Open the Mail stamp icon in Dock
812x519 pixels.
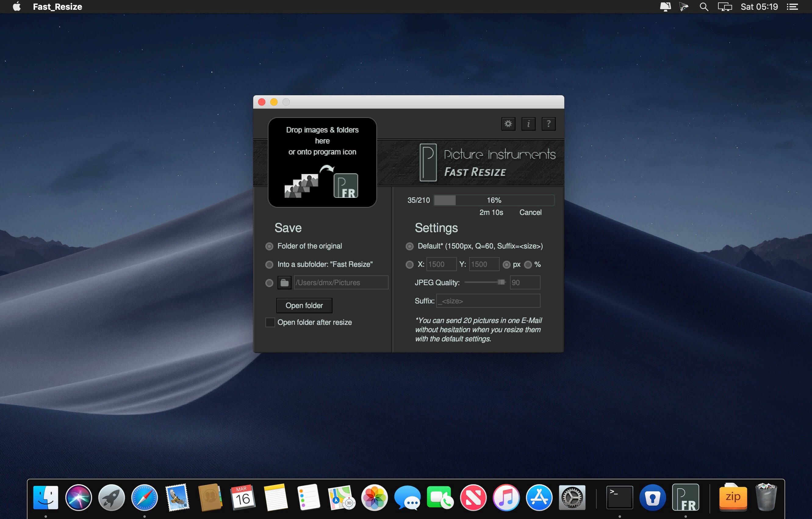pos(177,497)
